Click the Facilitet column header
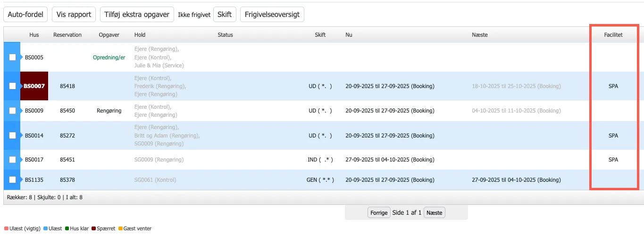This screenshot has height=235, width=644. 613,35
